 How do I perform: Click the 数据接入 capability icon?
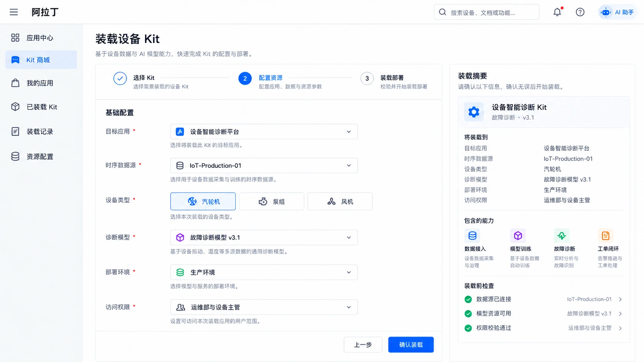[472, 235]
